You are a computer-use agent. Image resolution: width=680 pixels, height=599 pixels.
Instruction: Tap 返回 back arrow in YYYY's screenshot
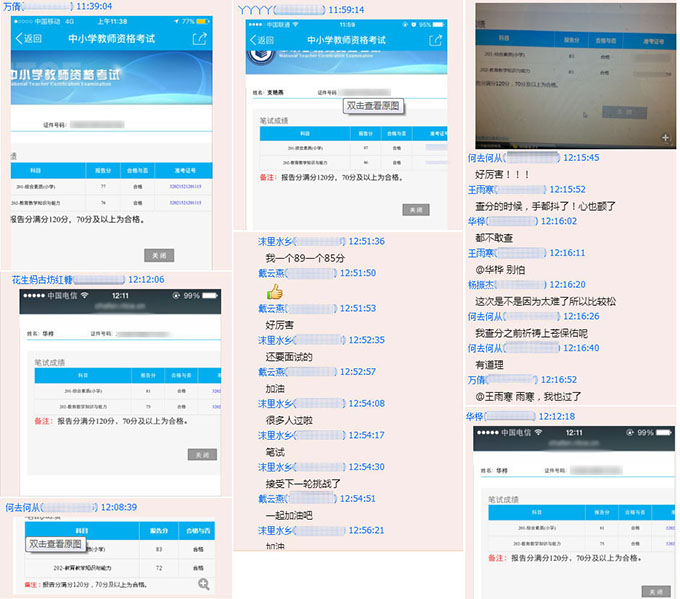(x=262, y=40)
